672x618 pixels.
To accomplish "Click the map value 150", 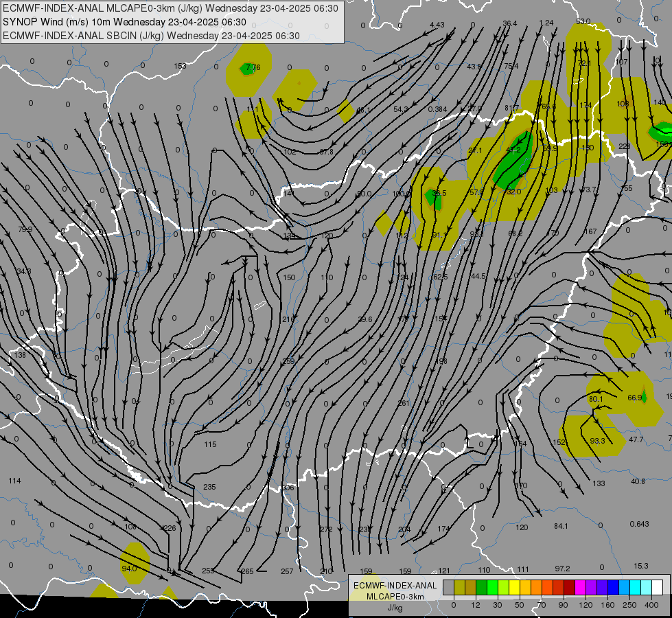I will [289, 277].
